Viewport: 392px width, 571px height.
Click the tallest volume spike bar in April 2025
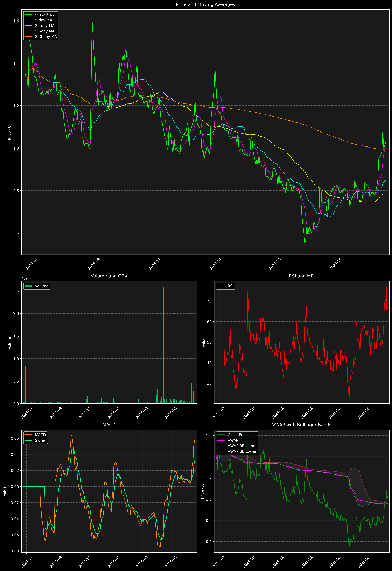coord(164,345)
